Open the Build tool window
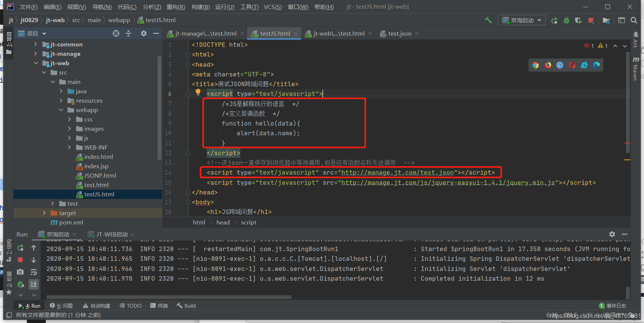 click(186, 306)
